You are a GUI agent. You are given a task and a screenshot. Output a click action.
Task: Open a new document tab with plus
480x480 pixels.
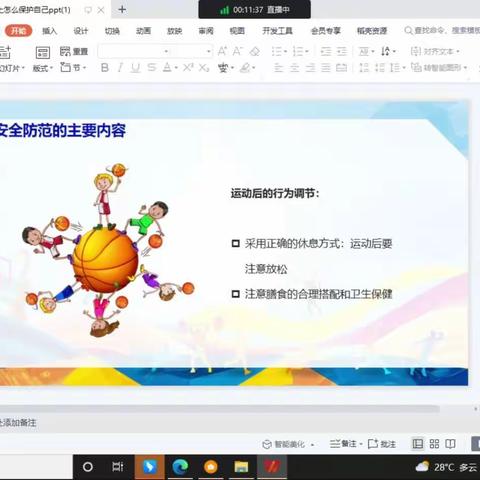pyautogui.click(x=122, y=10)
